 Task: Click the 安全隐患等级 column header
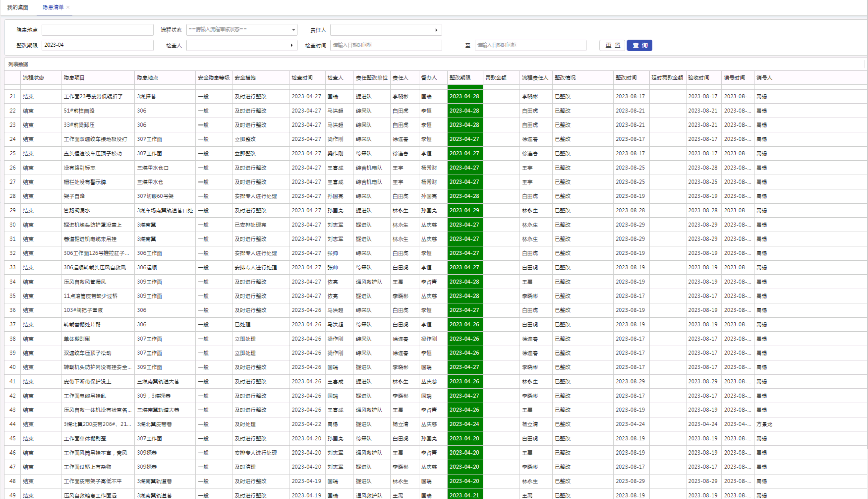[213, 78]
